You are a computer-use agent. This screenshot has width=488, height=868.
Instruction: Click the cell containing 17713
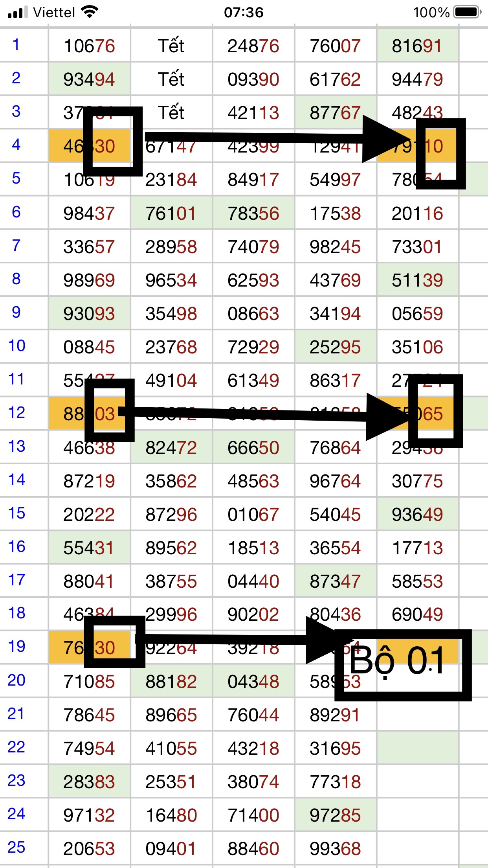(x=417, y=548)
